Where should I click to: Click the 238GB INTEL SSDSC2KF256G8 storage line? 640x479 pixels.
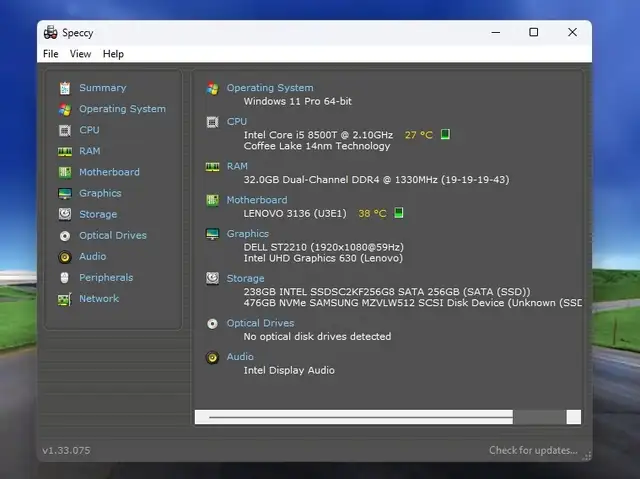point(387,292)
